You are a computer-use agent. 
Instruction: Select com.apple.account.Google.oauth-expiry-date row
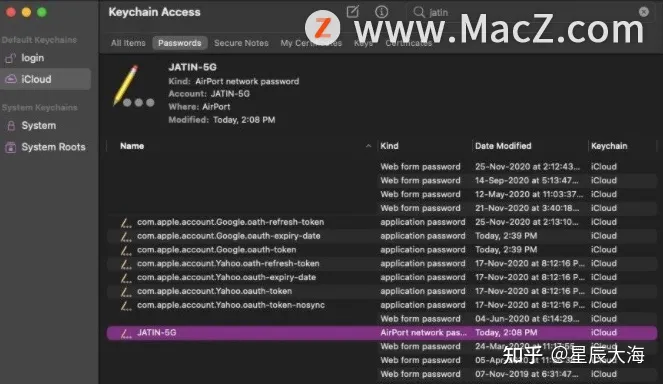[x=382, y=236]
